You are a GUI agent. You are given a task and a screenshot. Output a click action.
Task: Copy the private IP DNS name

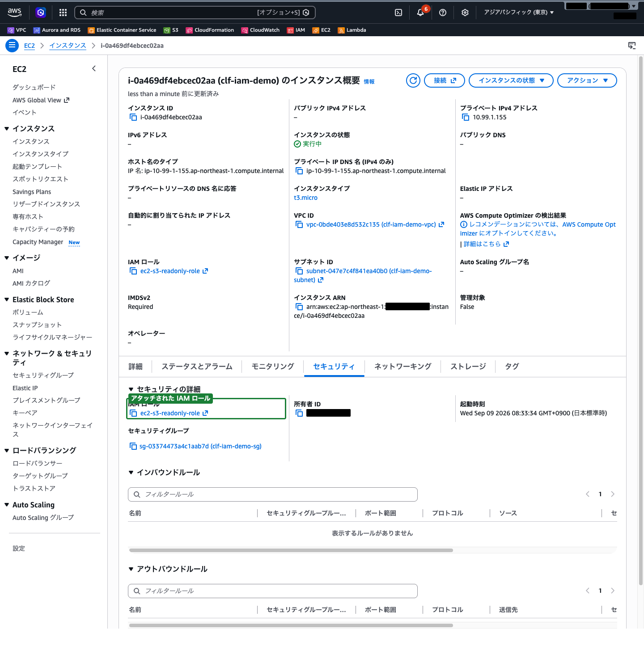tap(299, 171)
